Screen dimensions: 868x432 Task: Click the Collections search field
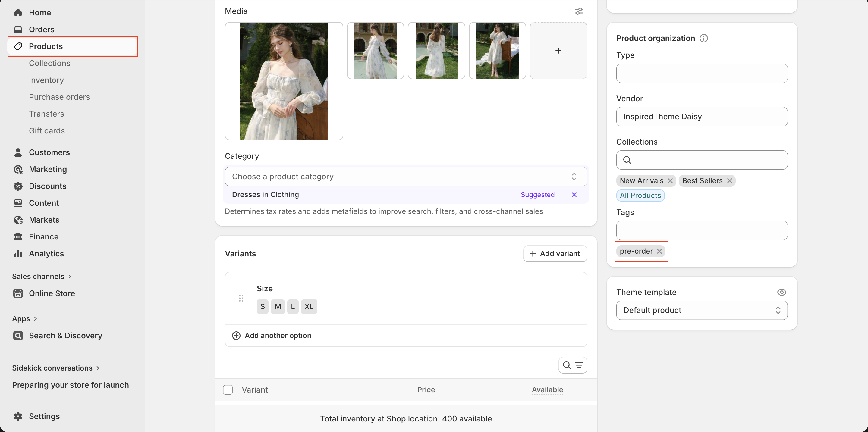702,160
